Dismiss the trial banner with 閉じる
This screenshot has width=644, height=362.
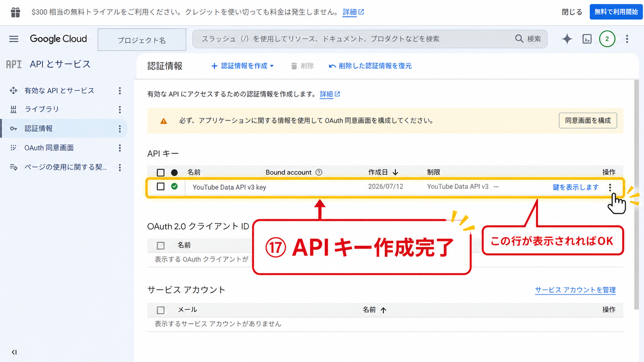(x=572, y=12)
